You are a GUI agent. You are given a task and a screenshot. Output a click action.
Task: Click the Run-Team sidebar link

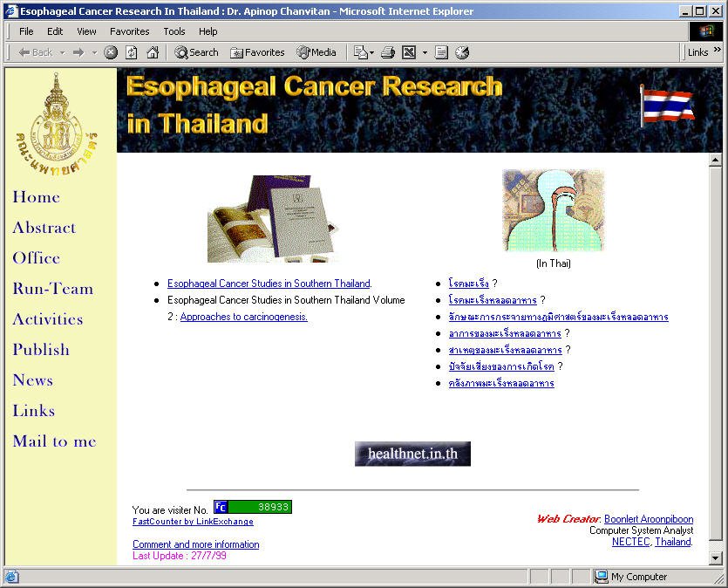point(52,289)
